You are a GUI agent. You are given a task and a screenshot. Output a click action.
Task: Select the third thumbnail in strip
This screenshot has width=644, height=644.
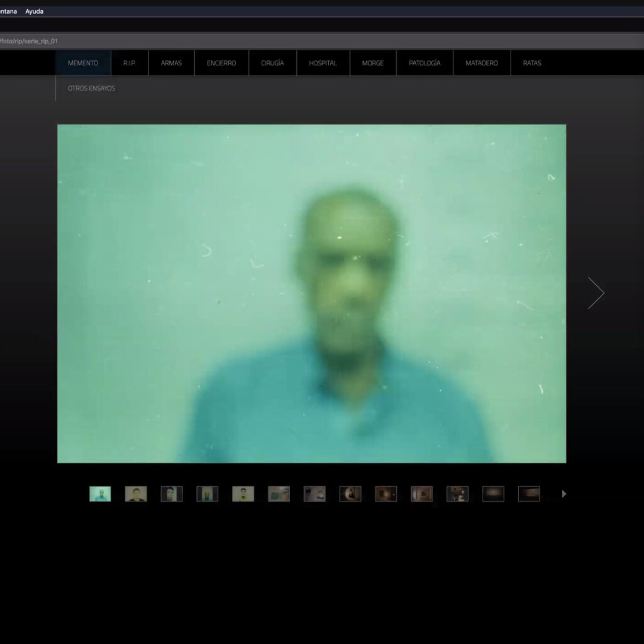[x=172, y=494]
